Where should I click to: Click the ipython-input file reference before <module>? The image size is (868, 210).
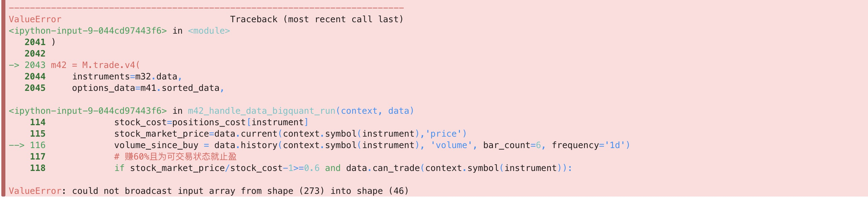click(88, 31)
